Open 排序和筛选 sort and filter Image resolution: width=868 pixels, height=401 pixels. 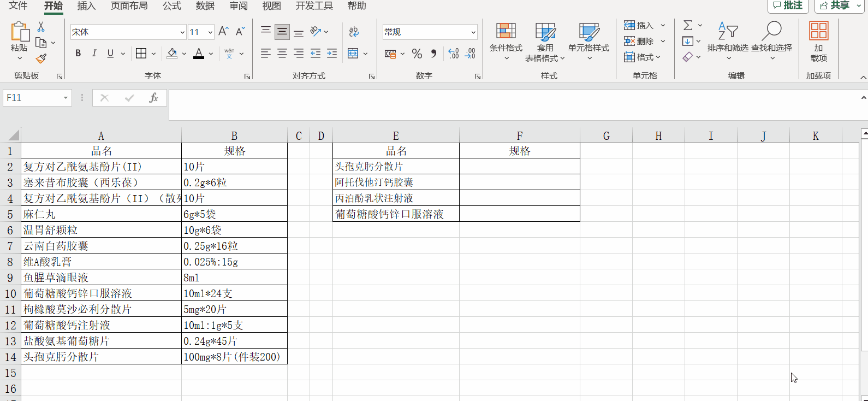pos(728,42)
